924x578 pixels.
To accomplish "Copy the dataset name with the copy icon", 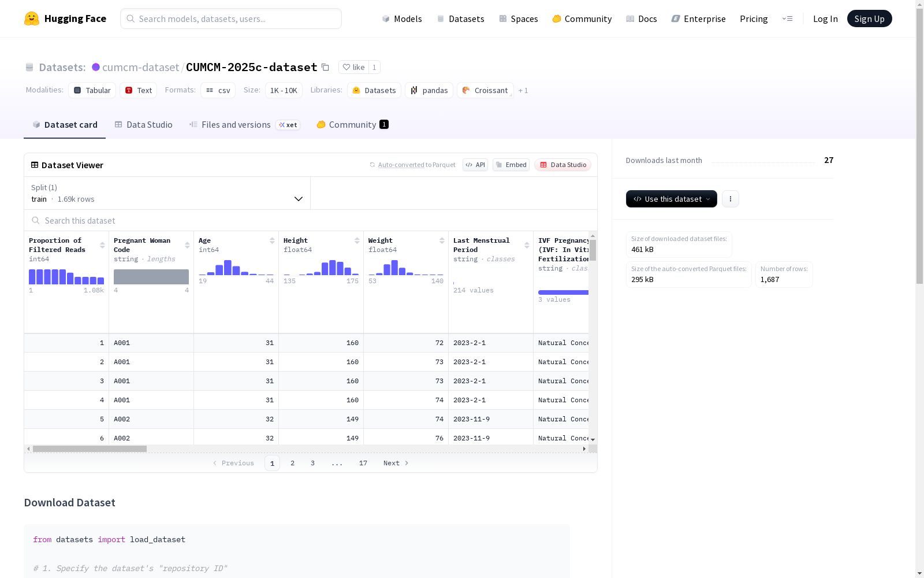I will [x=325, y=67].
